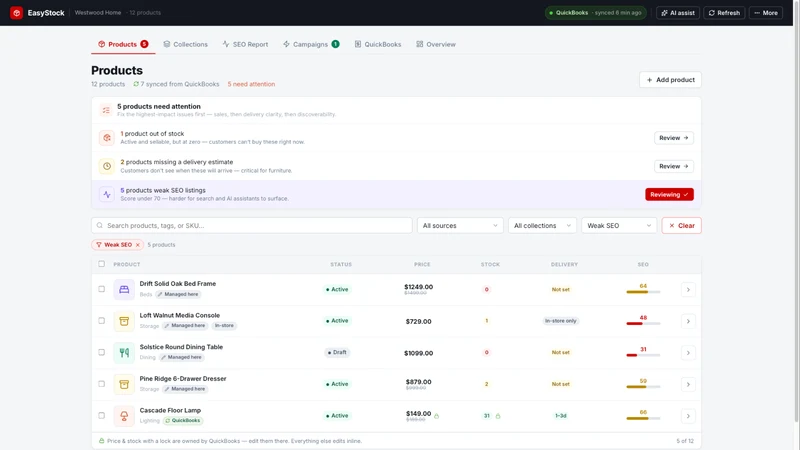The image size is (800, 450).
Task: Open the SEO Report tab
Action: [x=245, y=44]
